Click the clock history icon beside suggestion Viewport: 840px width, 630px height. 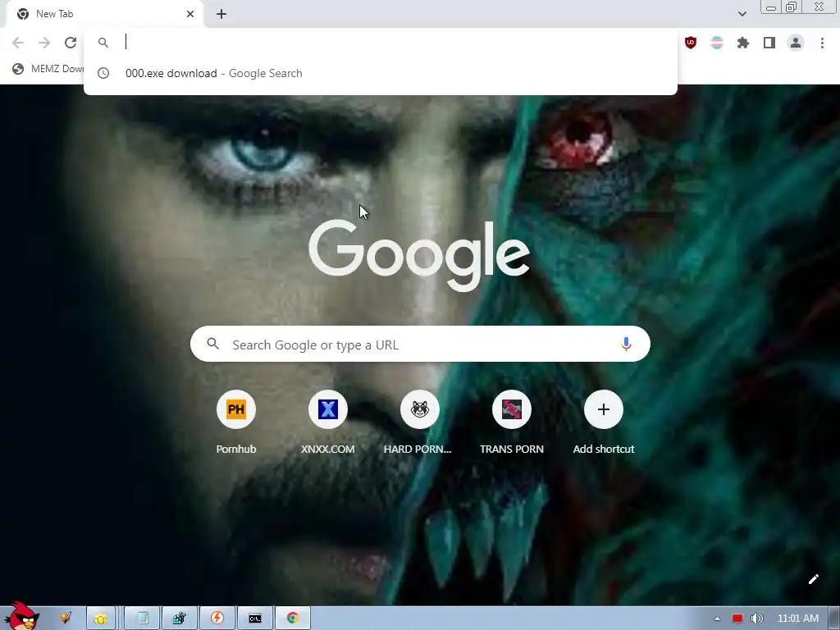103,73
